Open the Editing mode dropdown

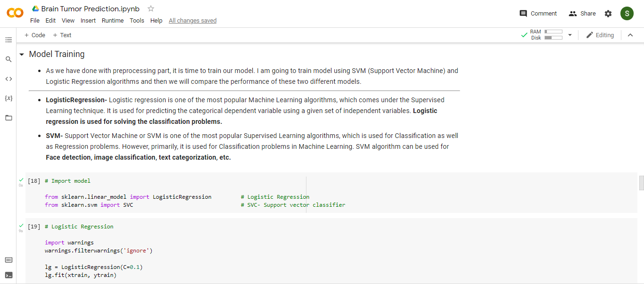click(600, 35)
